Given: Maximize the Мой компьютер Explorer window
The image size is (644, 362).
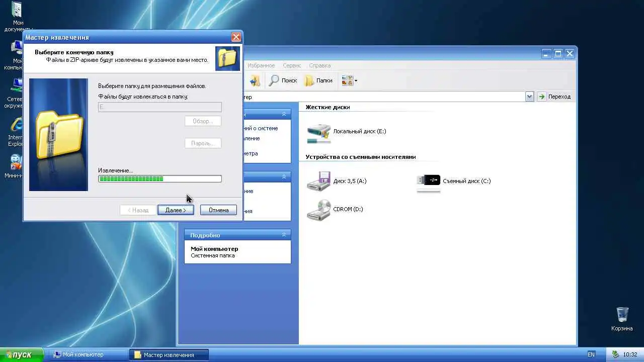Looking at the screenshot, I should (x=558, y=54).
